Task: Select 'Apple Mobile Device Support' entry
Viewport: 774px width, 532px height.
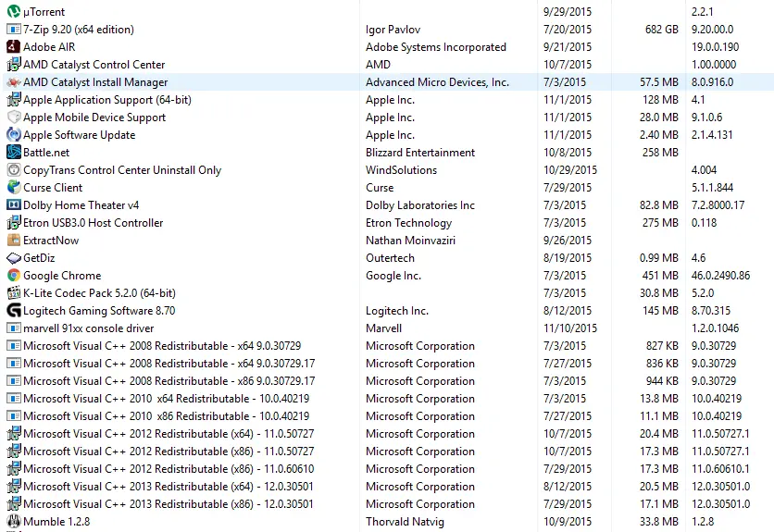Action: (94, 118)
